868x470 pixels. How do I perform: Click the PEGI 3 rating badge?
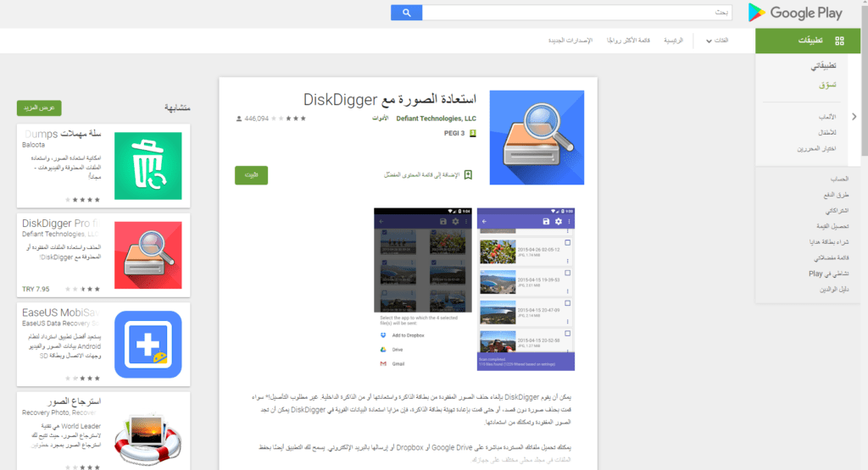(472, 134)
